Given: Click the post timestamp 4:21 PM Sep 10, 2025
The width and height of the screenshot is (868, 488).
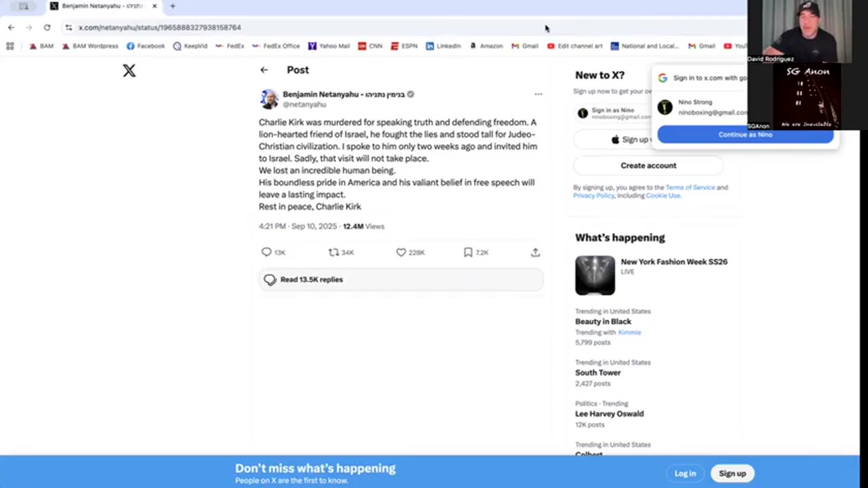Looking at the screenshot, I should pos(298,226).
